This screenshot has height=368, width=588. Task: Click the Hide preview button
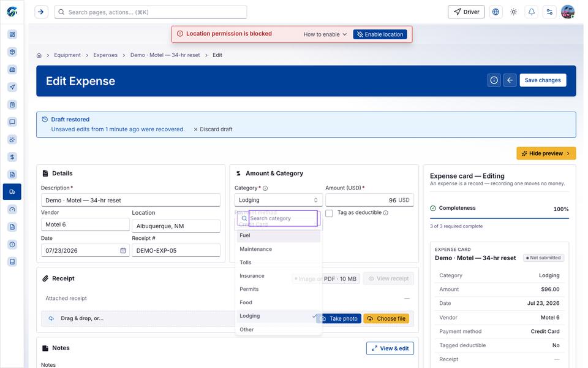pos(546,153)
